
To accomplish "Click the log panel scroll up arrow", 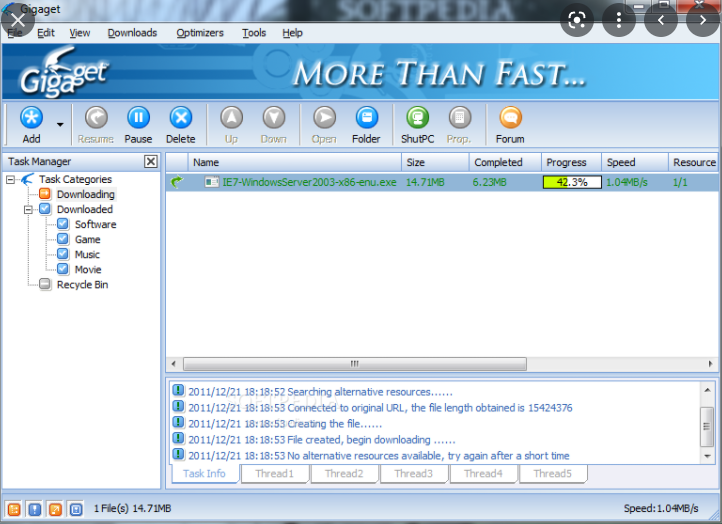I will click(707, 390).
